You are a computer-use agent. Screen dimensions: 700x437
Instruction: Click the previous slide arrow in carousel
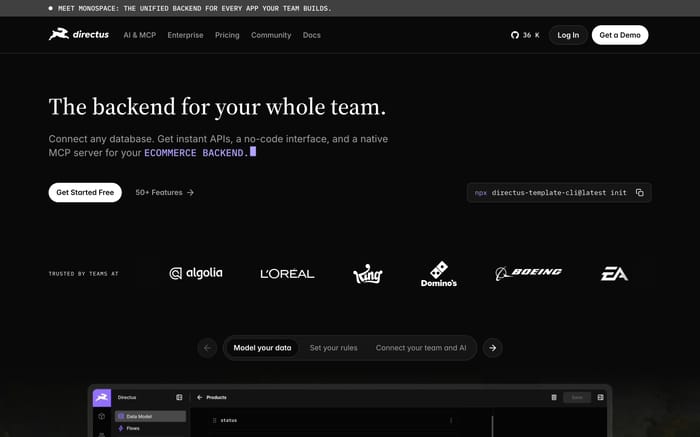207,348
